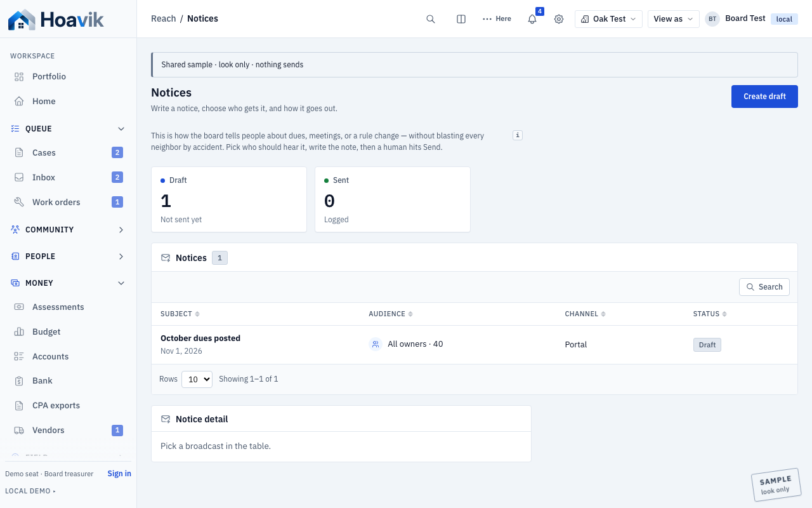
Task: Click the Budget chart icon
Action: (19, 332)
